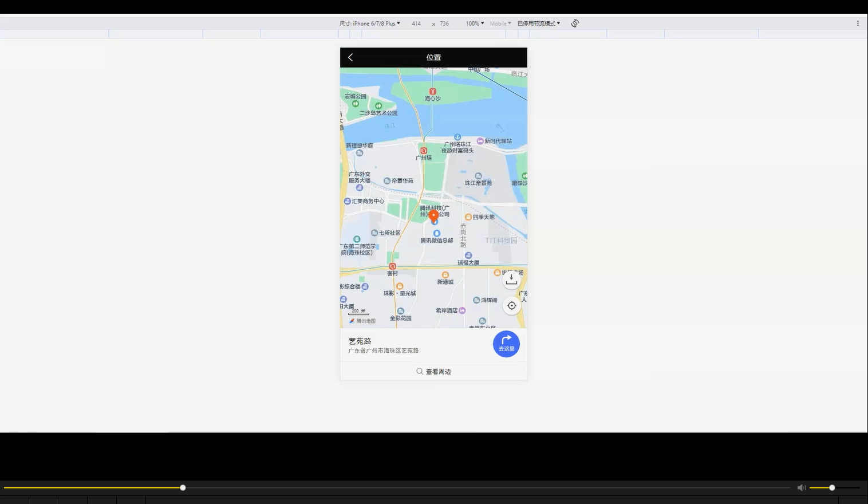The image size is (868, 504).
Task: Open the Mobile device type dropdown
Action: click(500, 23)
